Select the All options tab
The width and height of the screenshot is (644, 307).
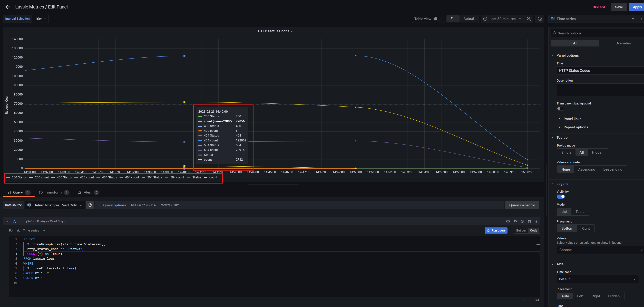tap(575, 43)
